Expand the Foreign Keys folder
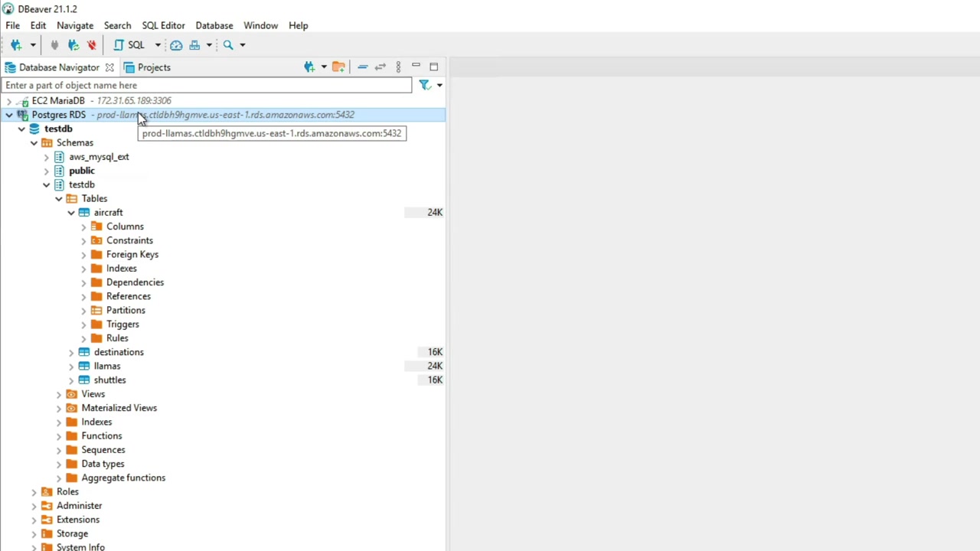The image size is (980, 551). tap(83, 254)
